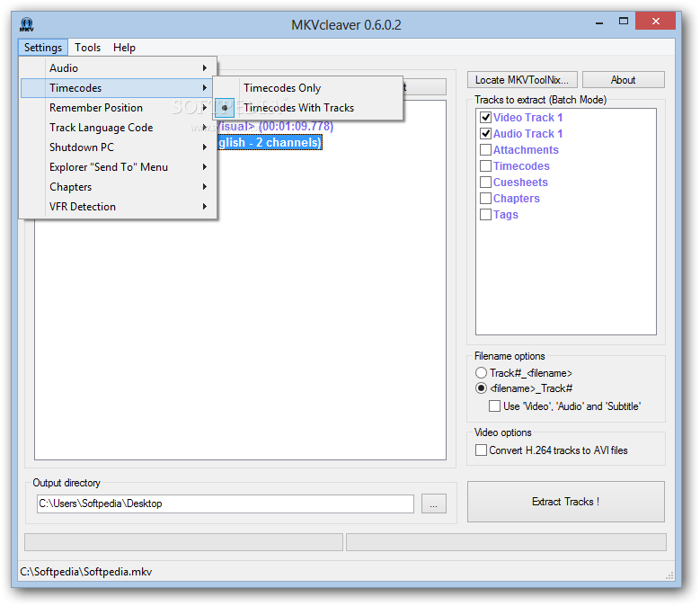
Task: Open the Settings menu
Action: [x=43, y=48]
